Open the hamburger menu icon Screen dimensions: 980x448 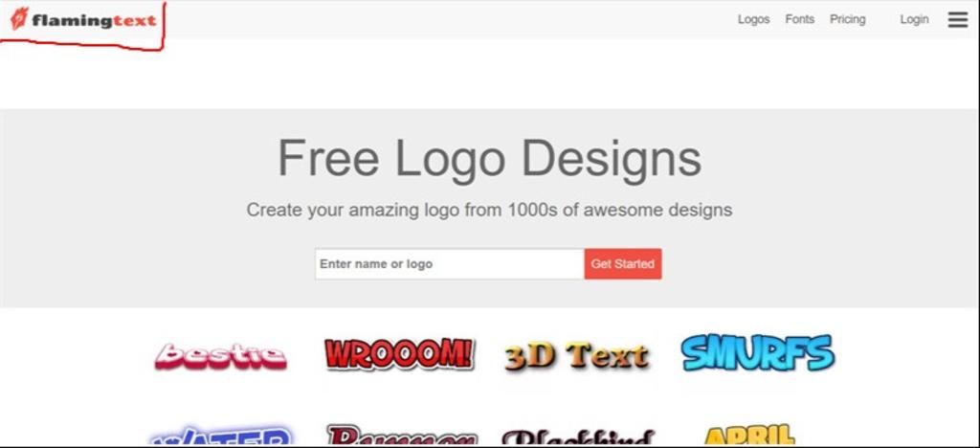[x=957, y=20]
